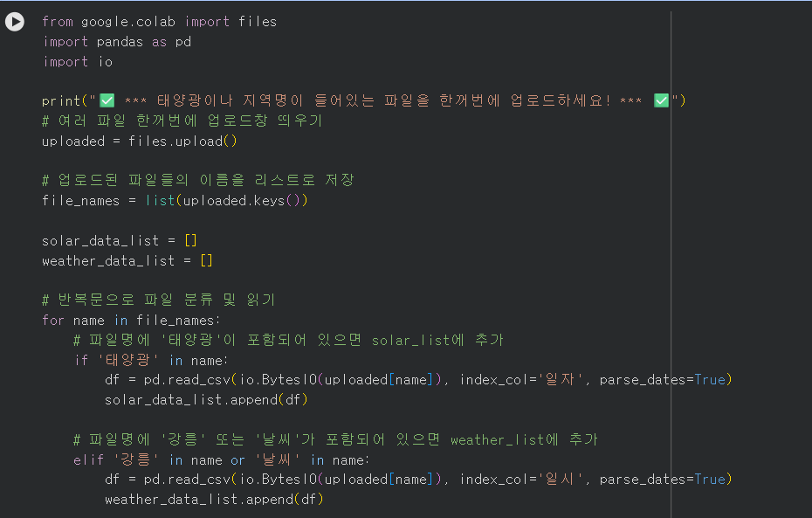Image resolution: width=812 pixels, height=518 pixels.
Task: Click the first green checkmark emoji in print
Action: click(107, 100)
